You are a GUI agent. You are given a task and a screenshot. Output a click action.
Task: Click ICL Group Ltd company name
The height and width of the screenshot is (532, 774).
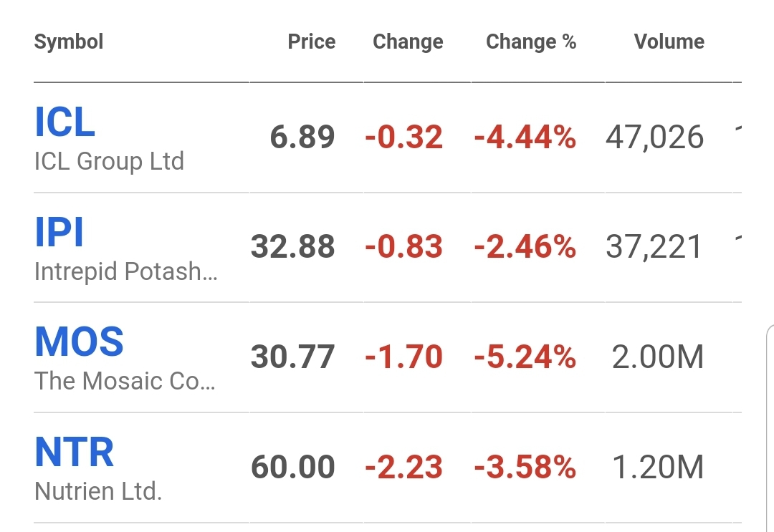[x=109, y=161]
